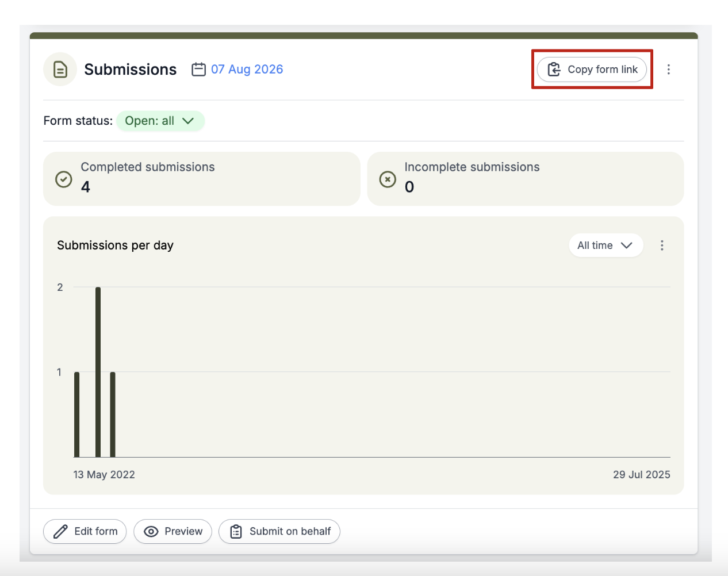Click the first bar in the chart

pyautogui.click(x=77, y=414)
